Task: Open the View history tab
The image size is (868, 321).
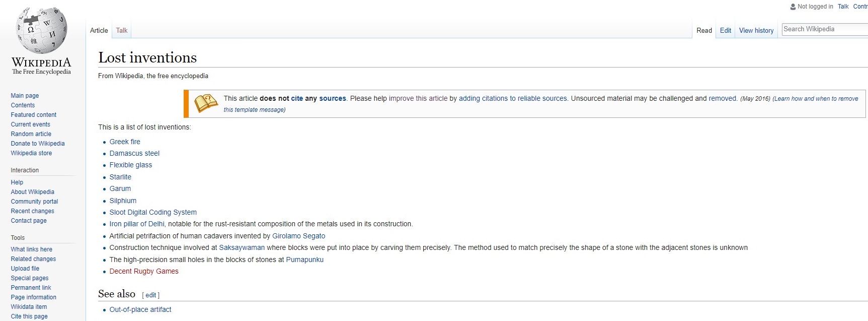Action: pos(756,30)
